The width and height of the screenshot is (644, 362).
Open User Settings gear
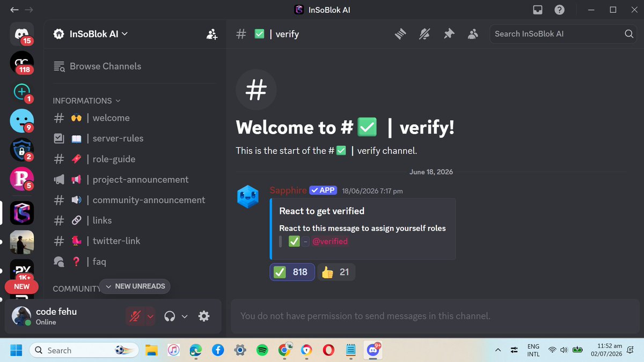click(x=204, y=316)
